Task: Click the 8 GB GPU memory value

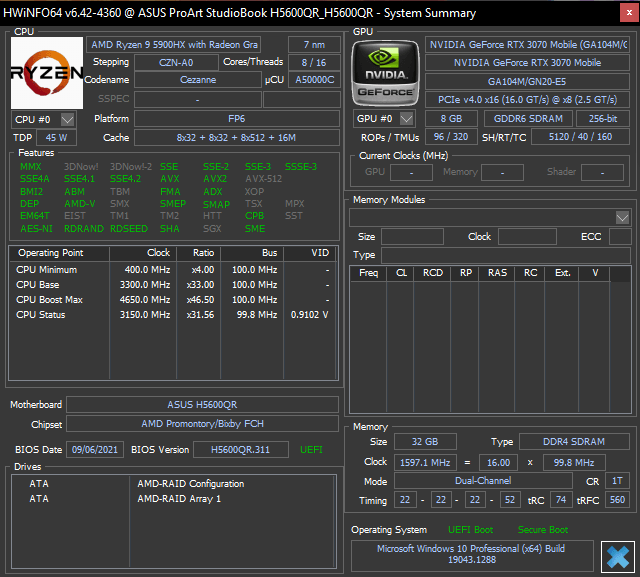Action: tap(451, 119)
